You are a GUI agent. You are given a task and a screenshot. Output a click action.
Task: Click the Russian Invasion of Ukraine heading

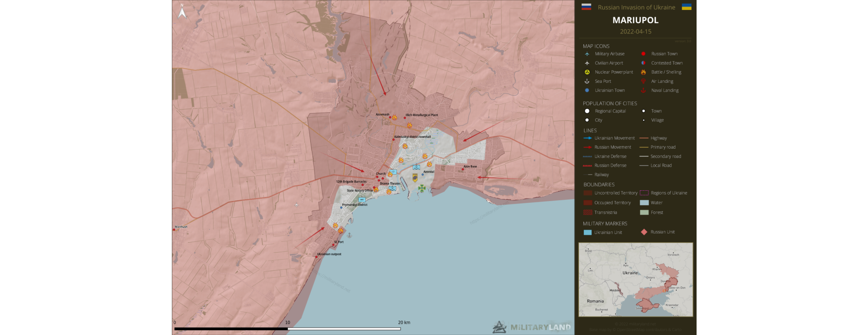(636, 7)
